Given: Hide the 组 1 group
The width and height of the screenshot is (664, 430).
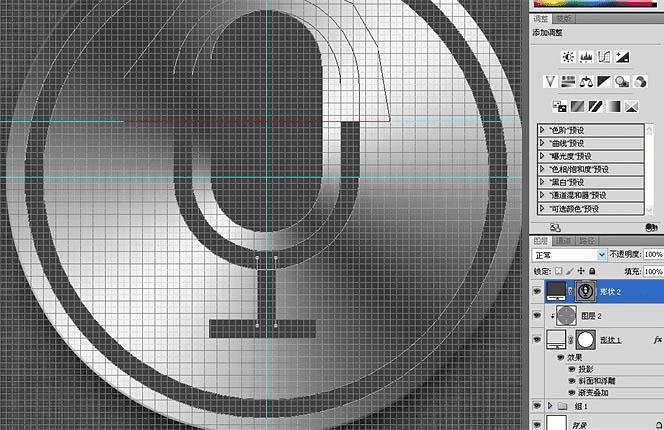Looking at the screenshot, I should pos(537,406).
